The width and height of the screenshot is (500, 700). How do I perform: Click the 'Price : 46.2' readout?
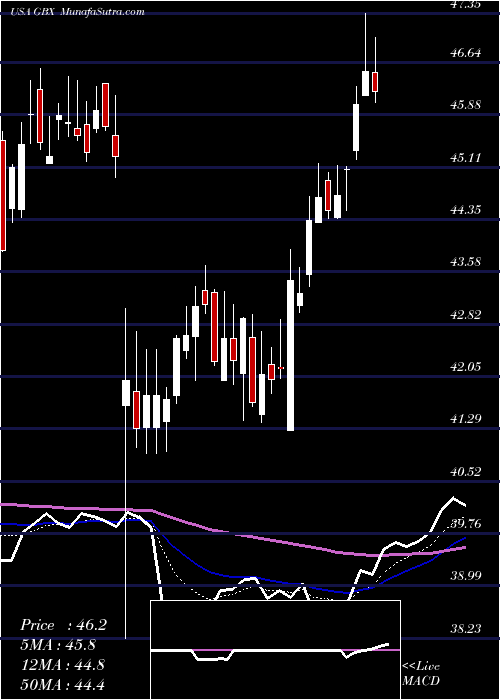(63, 625)
